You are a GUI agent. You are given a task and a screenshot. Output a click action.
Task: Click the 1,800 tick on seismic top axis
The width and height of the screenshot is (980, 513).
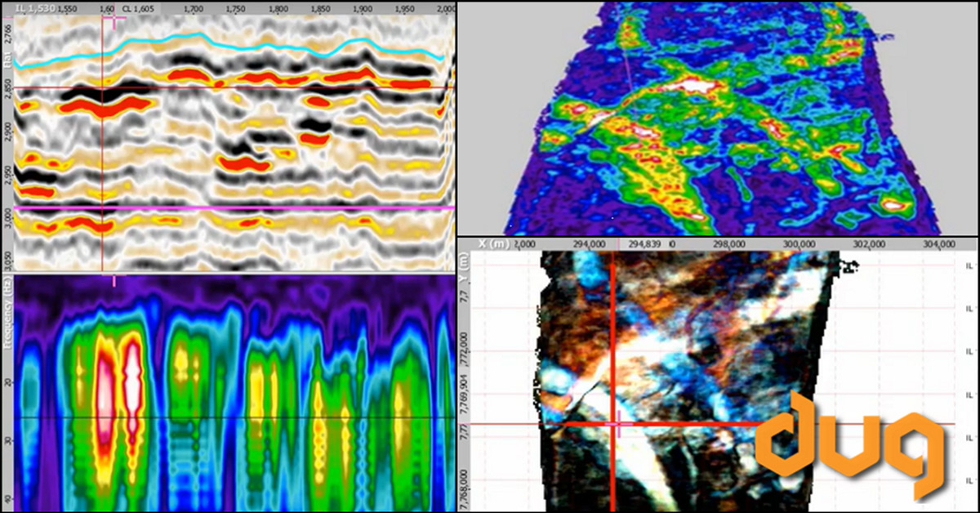point(278,7)
